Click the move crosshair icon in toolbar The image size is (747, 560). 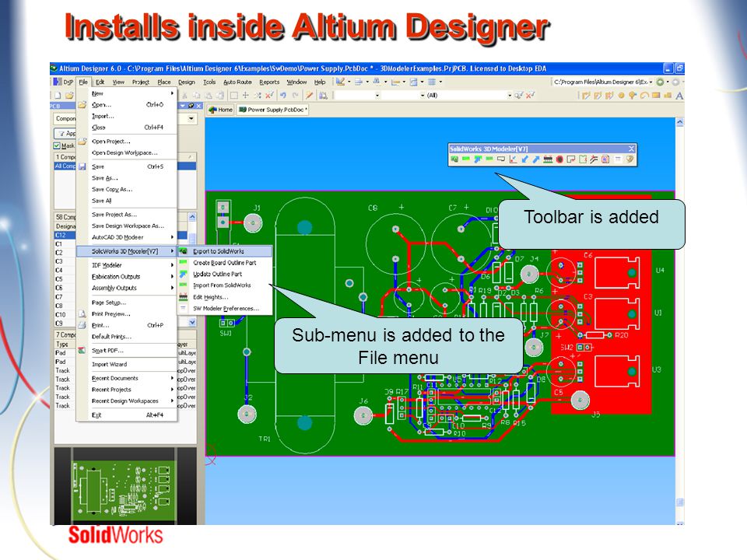coord(245,95)
